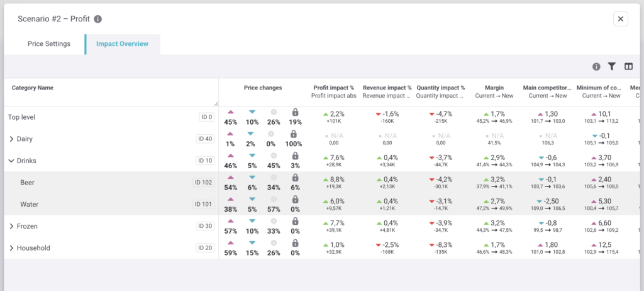Collapse the Drinks category
Viewport: 644px width, 291px height.
(x=11, y=161)
